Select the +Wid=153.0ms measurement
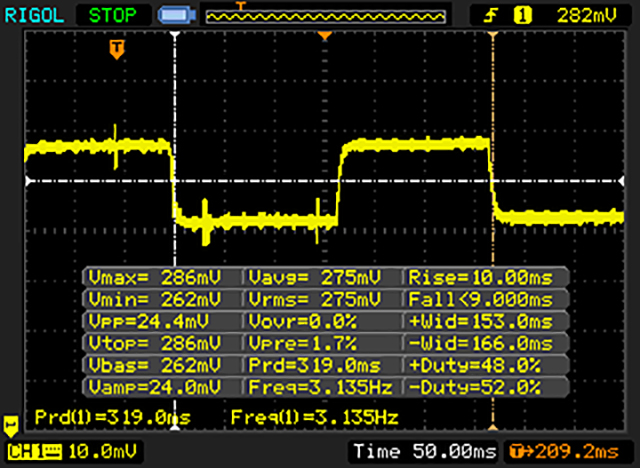Viewport: 640px width, 468px height. click(480, 322)
